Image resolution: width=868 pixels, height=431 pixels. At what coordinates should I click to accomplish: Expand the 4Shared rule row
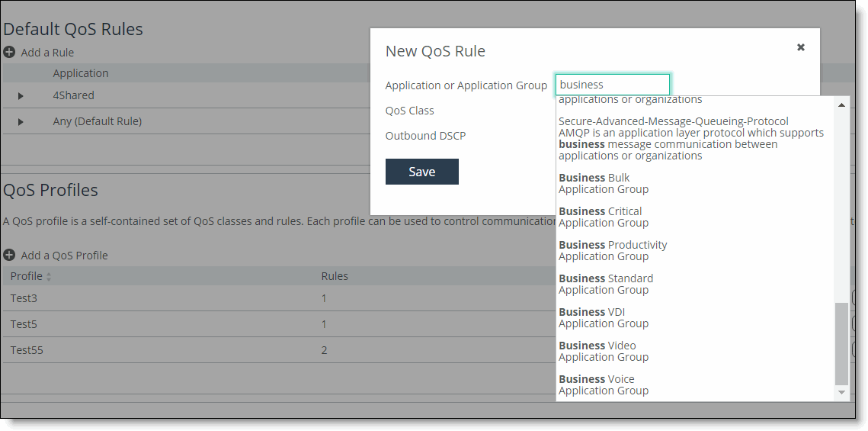(21, 96)
